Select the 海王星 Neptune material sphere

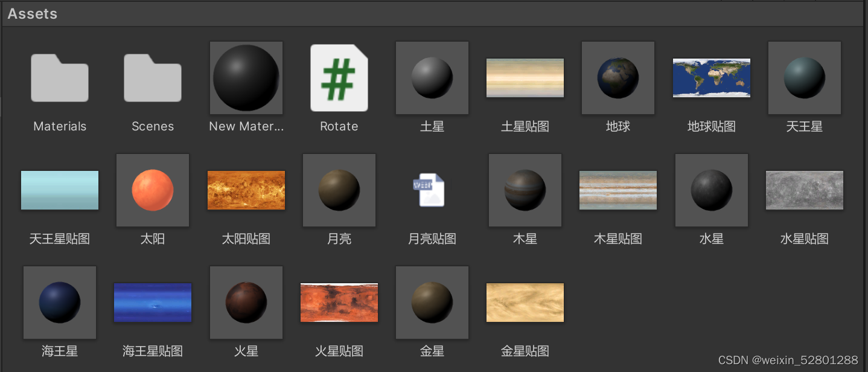(x=59, y=302)
